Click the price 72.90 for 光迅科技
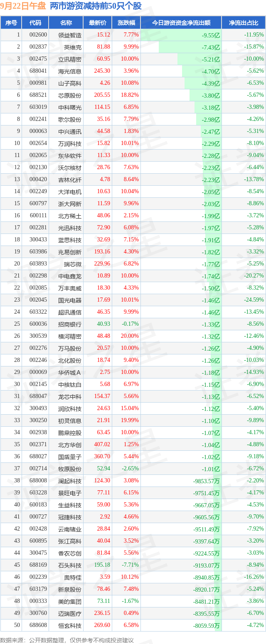Image resolution: width=266 pixels, height=644 pixels. (x=103, y=228)
